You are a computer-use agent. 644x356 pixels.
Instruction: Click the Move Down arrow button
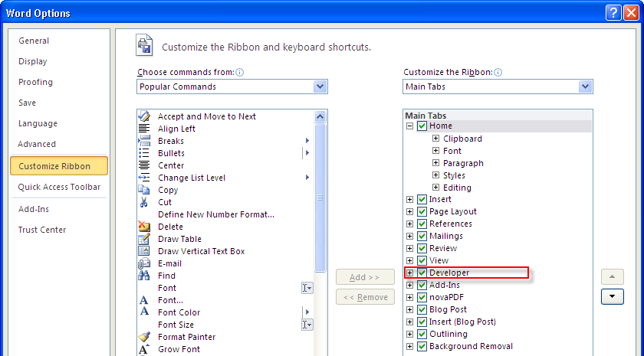pos(613,296)
